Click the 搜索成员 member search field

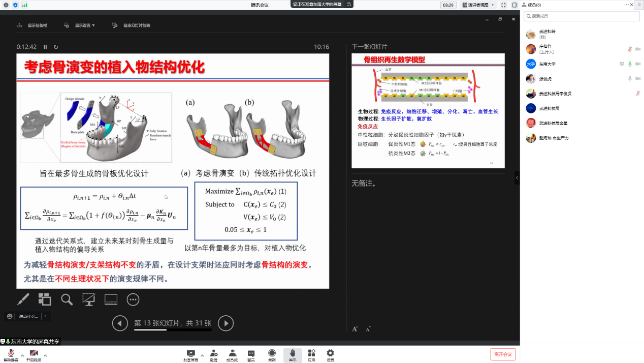pyautogui.click(x=581, y=16)
